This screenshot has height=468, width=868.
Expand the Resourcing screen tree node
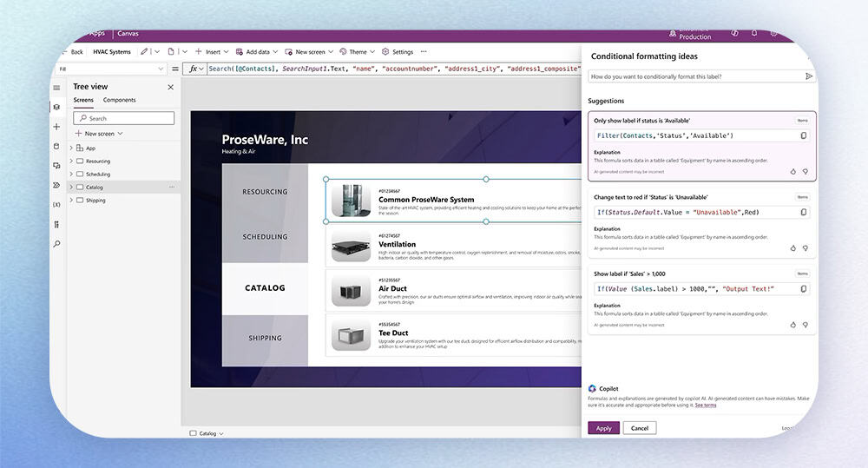click(x=71, y=161)
